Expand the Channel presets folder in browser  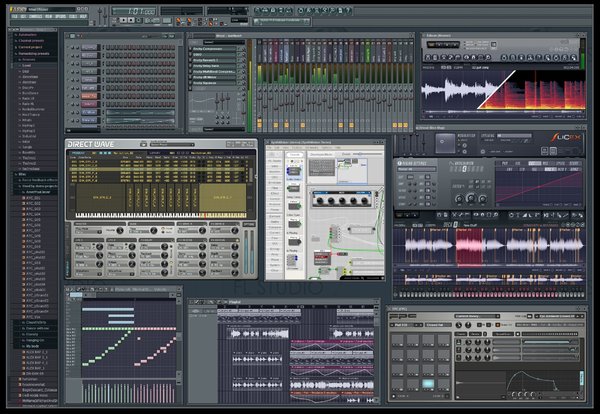point(29,41)
